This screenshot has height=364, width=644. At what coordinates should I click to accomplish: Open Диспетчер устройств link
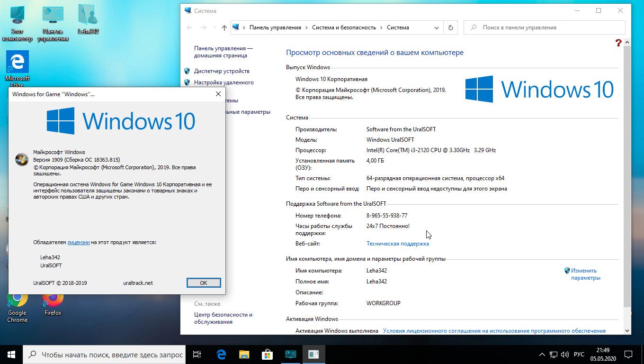click(222, 71)
